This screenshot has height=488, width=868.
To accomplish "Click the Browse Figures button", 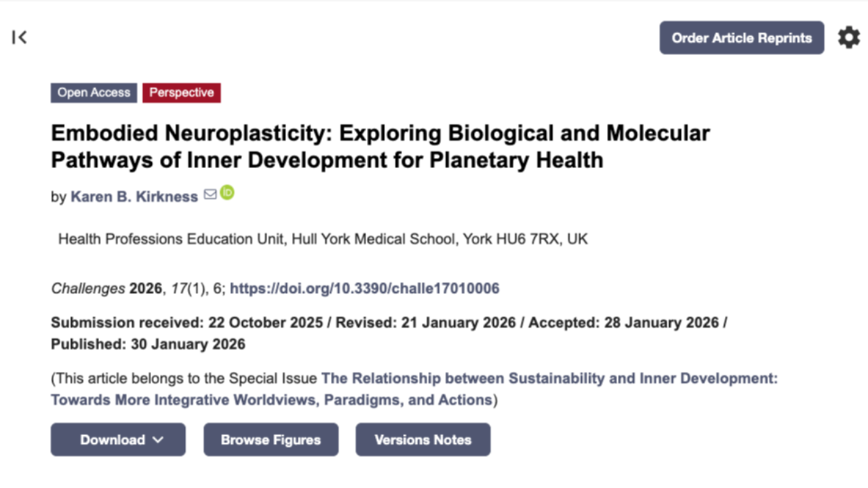I will coord(271,439).
